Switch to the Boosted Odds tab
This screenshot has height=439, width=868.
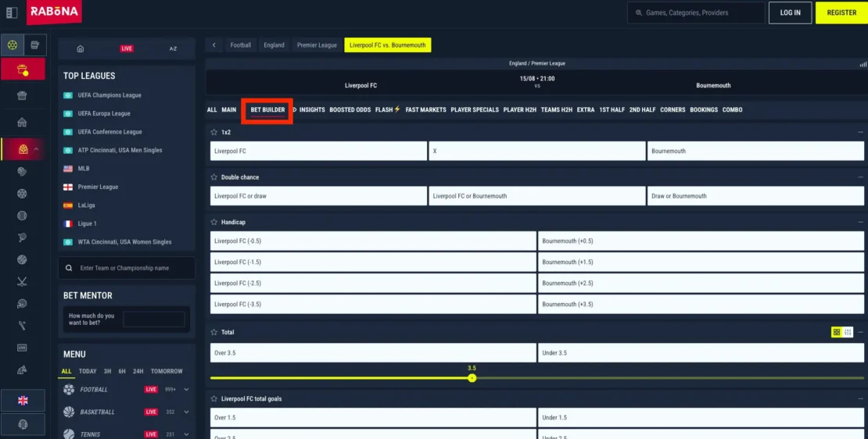pos(350,110)
